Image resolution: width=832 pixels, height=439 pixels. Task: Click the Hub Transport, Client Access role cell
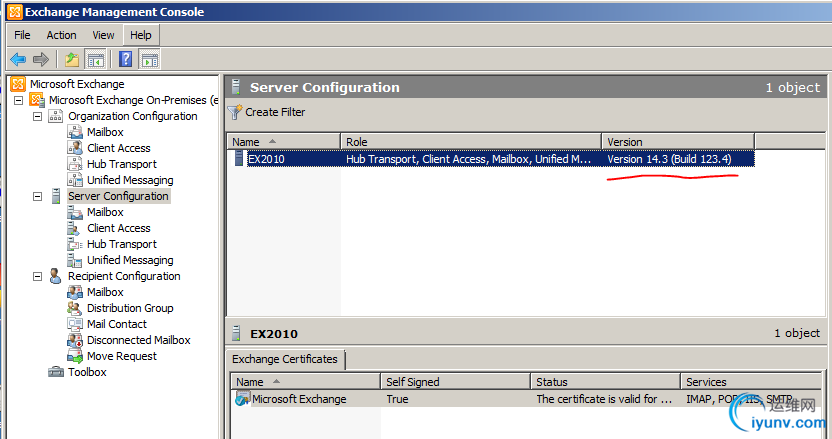point(469,159)
